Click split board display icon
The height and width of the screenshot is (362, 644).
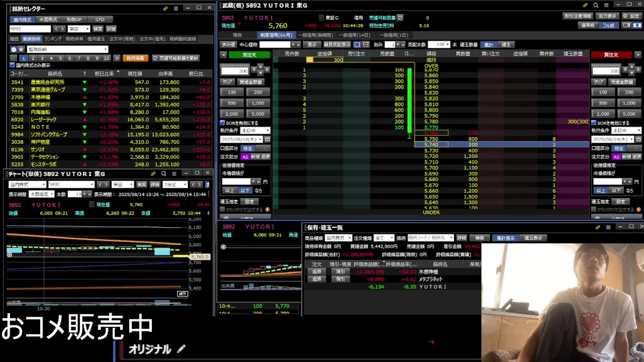(366, 44)
